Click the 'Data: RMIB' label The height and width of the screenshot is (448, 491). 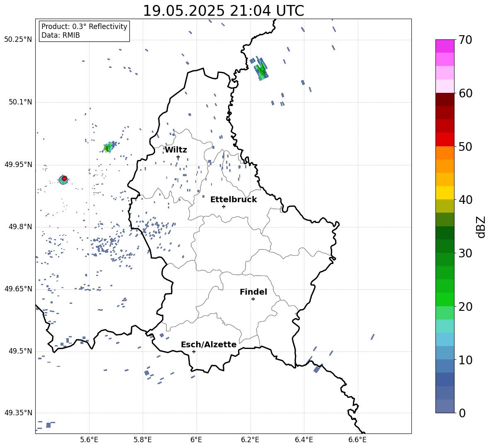pyautogui.click(x=61, y=35)
